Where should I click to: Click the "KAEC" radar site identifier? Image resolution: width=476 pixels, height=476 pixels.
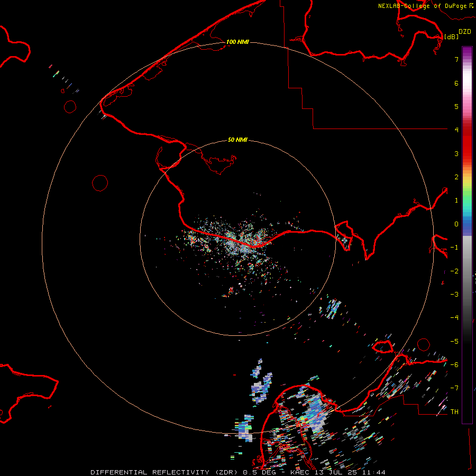click(x=300, y=472)
